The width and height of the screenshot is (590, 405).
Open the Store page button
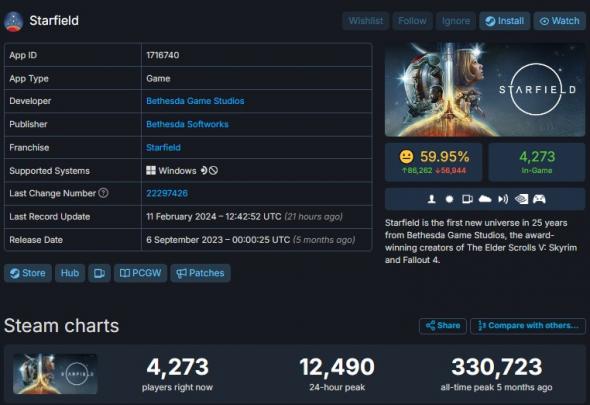pyautogui.click(x=28, y=273)
